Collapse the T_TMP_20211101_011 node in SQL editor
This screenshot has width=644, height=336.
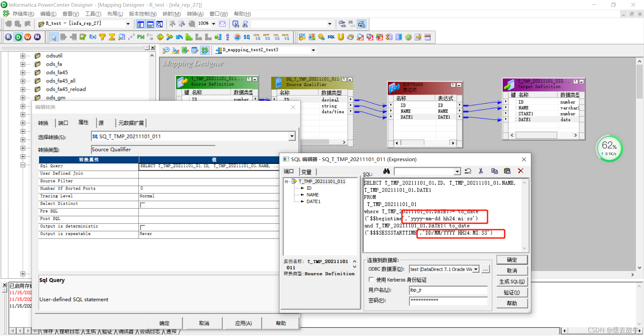point(286,182)
